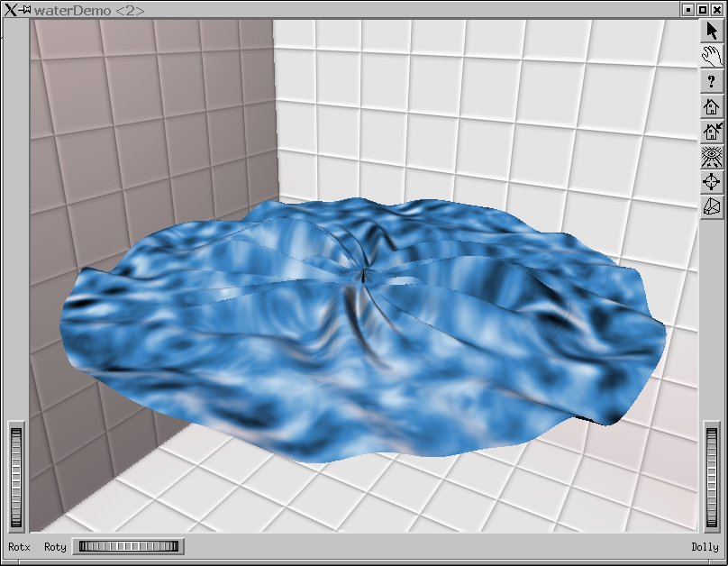Screen dimensions: 728x566
Task: Click the Dolly thumbwheel on right
Action: coord(712,478)
